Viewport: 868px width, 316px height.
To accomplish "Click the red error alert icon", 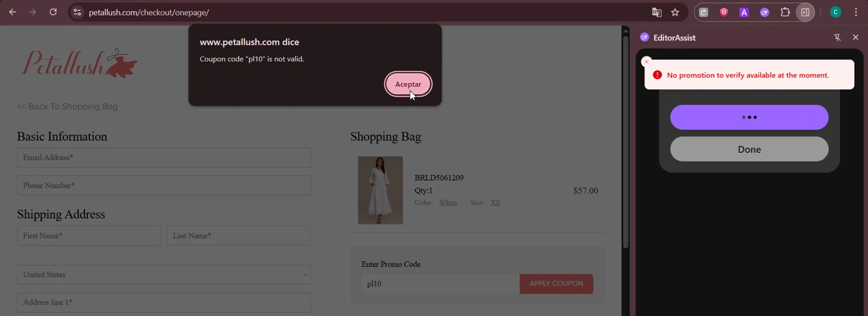I will (657, 75).
